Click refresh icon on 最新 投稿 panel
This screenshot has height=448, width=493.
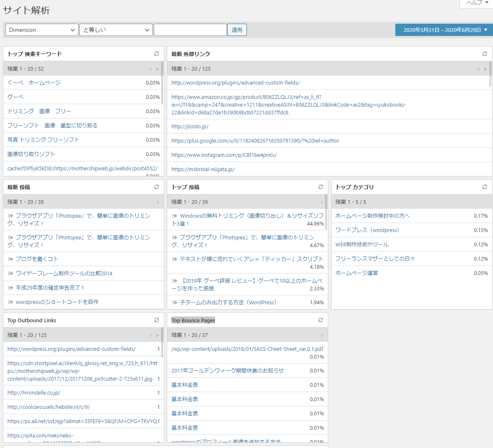coord(156,187)
